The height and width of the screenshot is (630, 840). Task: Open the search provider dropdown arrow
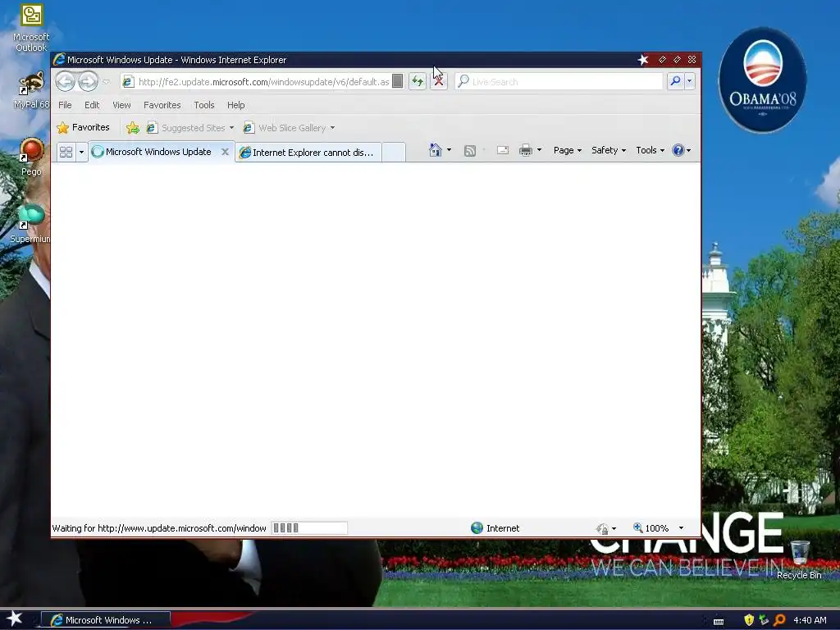click(689, 81)
